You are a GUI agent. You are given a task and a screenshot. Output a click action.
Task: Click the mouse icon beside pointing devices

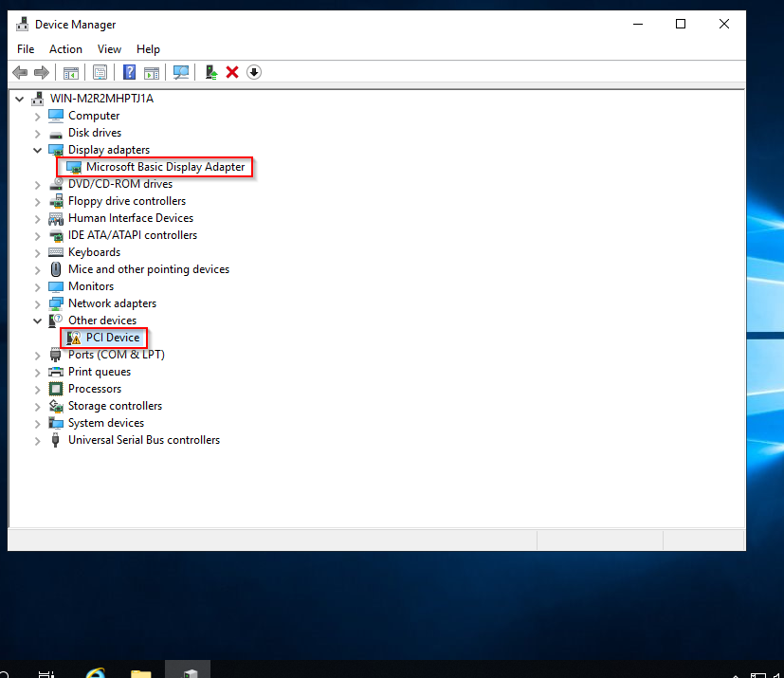coord(56,269)
